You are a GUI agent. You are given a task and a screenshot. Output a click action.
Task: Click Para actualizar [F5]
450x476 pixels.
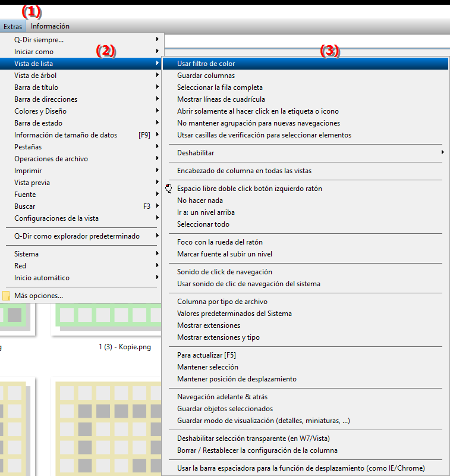[306, 355]
